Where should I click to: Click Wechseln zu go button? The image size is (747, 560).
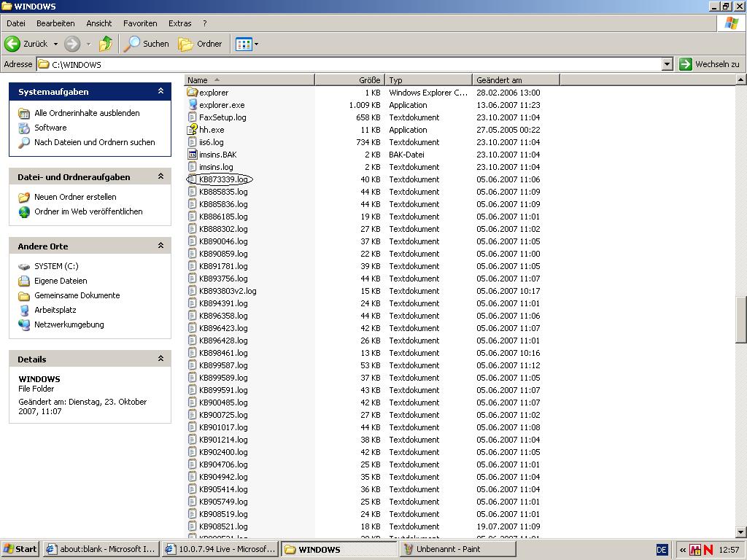[x=710, y=64]
